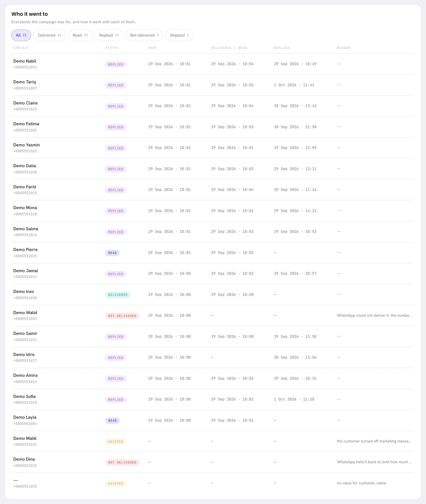Viewport: 426px width, 504px height.
Task: Click the CONTACT column header
Action: (21, 48)
